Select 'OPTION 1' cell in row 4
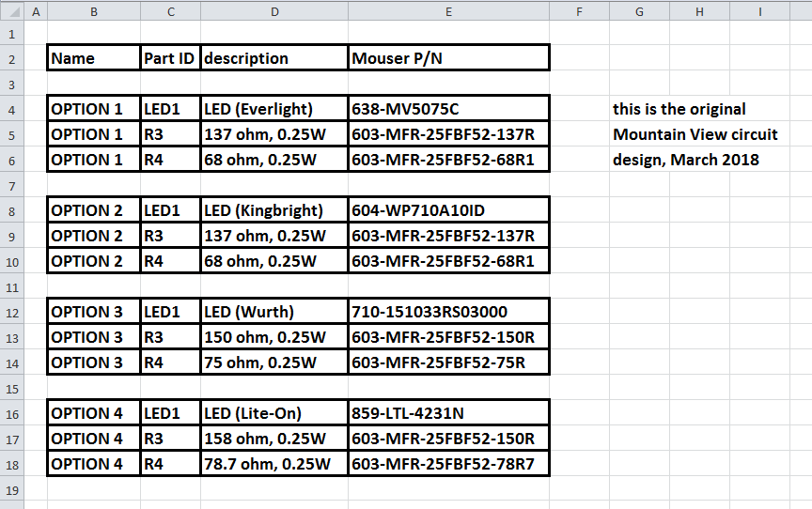The image size is (812, 509). (94, 109)
